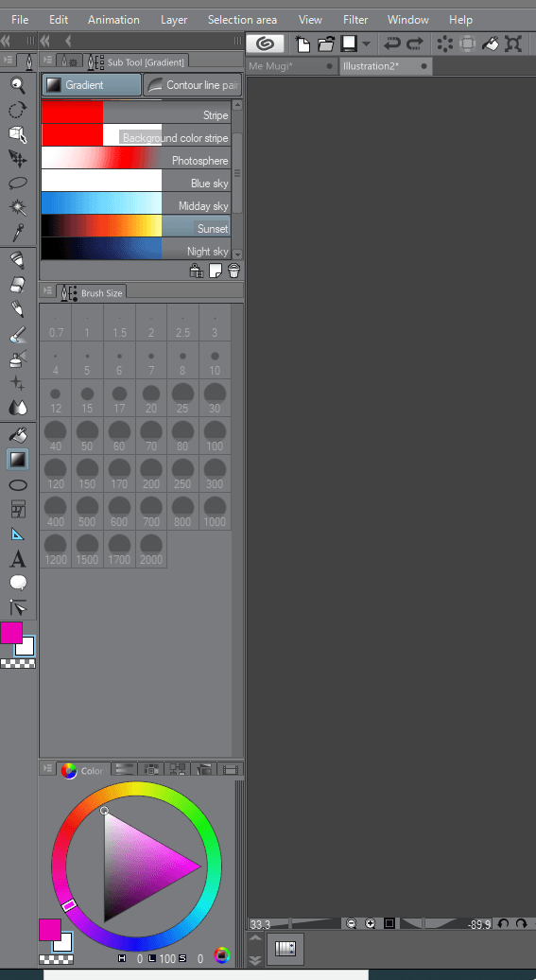Open Brush Size panel menu
Screen dimensions: 536x980
tap(47, 291)
